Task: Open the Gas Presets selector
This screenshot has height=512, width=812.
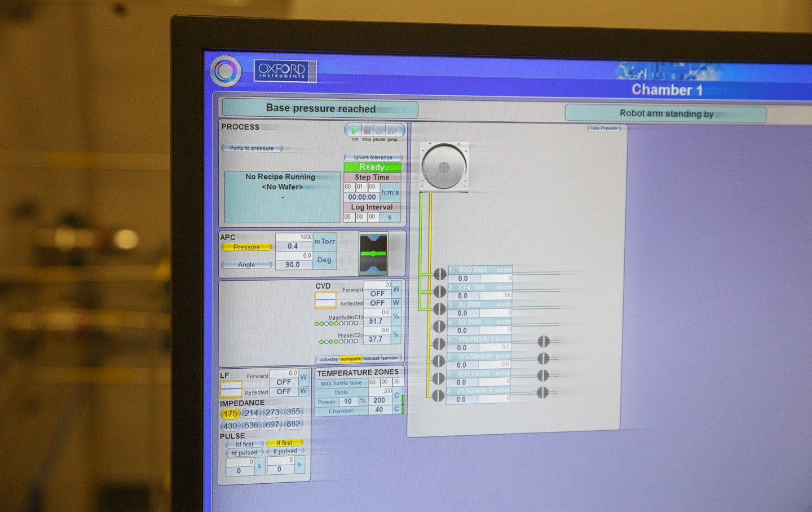Action: tap(604, 128)
